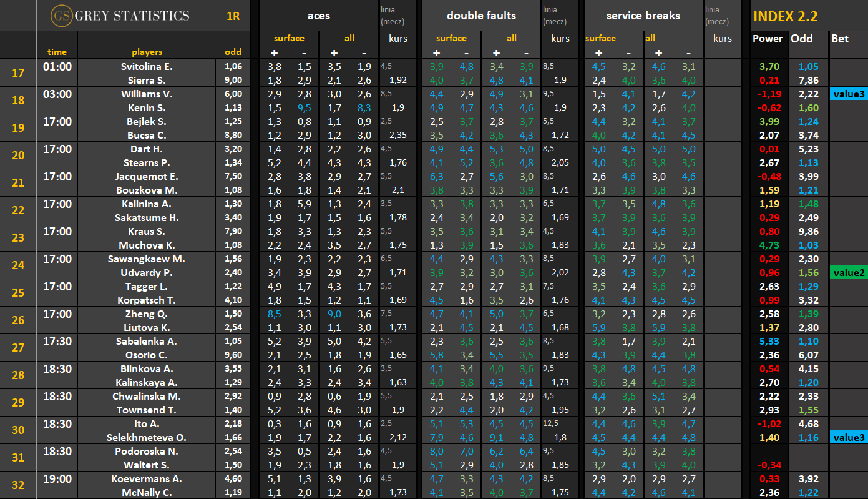
Task: Select player Kalinskaya A.
Action: (147, 382)
